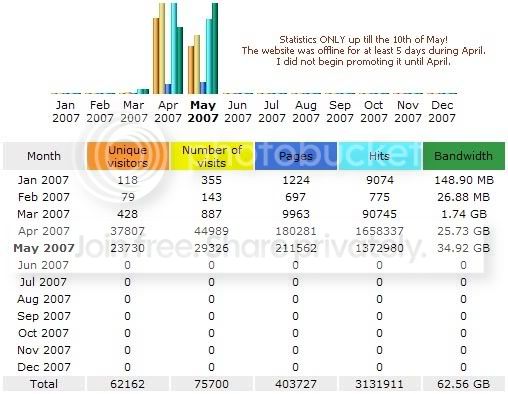Screen dimensions: 508x394
Task: Click the 118 unique visitors value
Action: click(128, 180)
